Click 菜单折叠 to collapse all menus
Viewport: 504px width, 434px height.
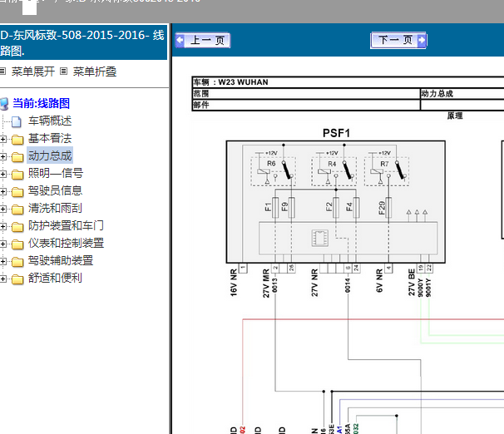coord(95,72)
